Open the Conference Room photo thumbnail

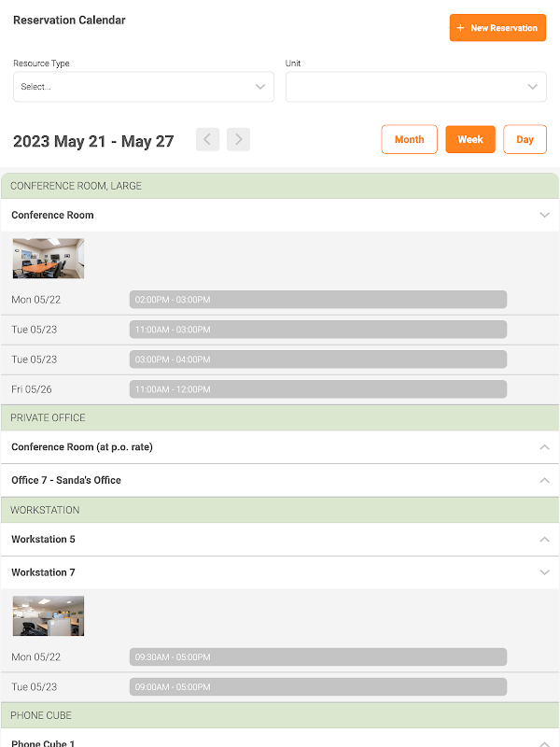49,259
